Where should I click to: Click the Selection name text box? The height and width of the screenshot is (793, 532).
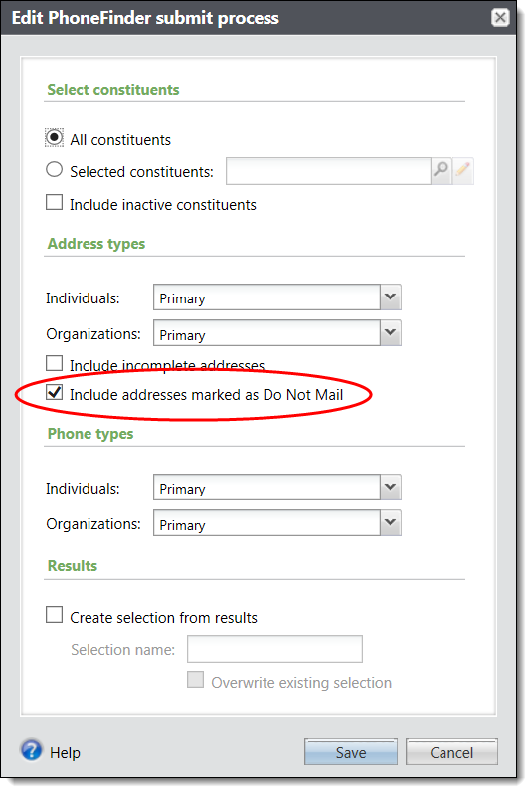pyautogui.click(x=274, y=649)
